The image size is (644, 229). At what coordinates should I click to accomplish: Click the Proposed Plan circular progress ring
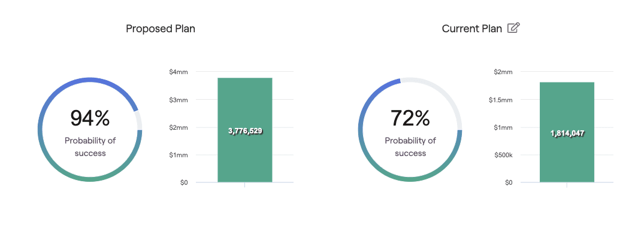(90, 130)
